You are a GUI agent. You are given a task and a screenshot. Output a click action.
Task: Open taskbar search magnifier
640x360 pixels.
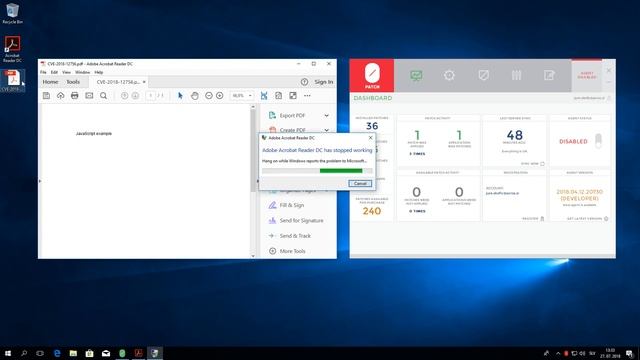pyautogui.click(x=24, y=353)
